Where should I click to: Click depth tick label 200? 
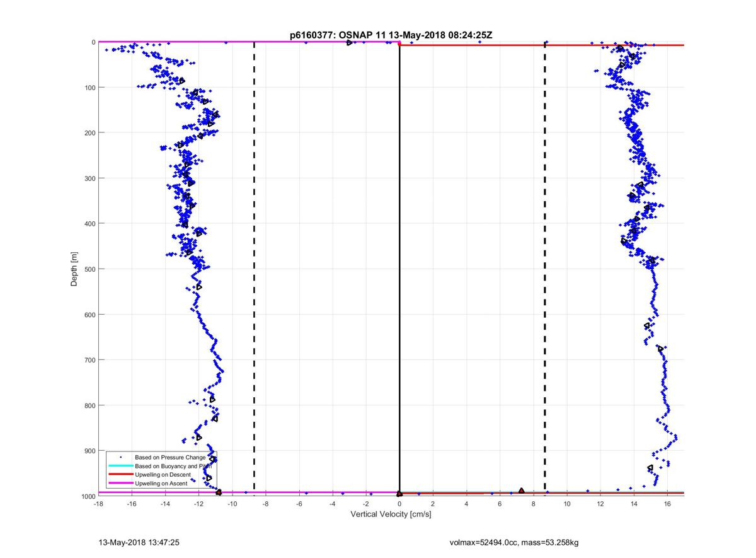(91, 133)
